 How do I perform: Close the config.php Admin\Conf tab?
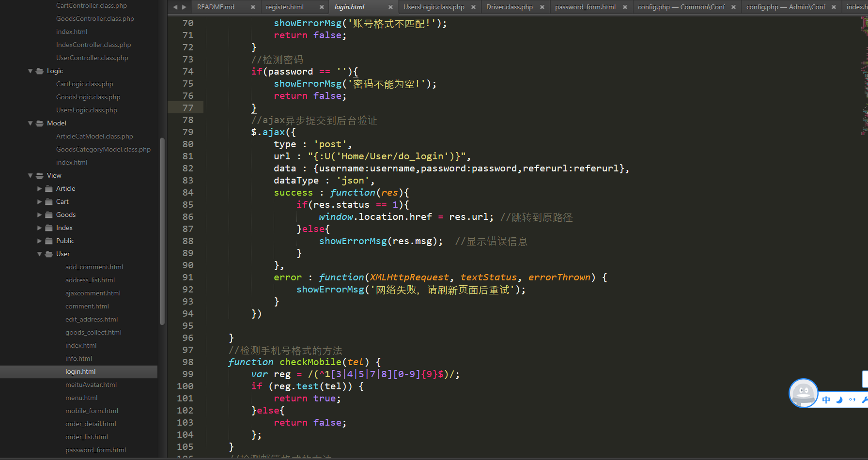[834, 7]
